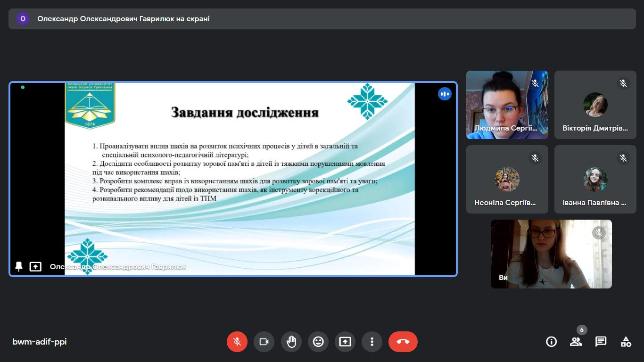Image resolution: width=644 pixels, height=362 pixels.
Task: Open the emoji reactions picker
Action: tap(318, 342)
